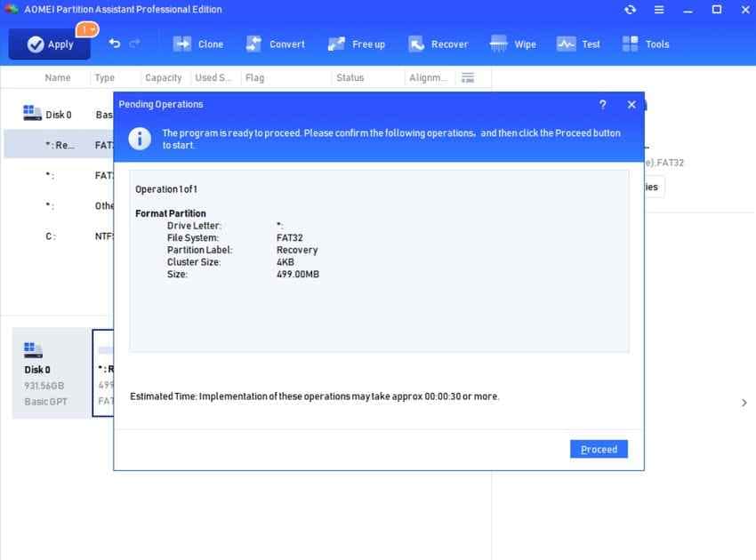Click the '931.56GB' disk size text
This screenshot has height=560, width=756.
(x=44, y=386)
